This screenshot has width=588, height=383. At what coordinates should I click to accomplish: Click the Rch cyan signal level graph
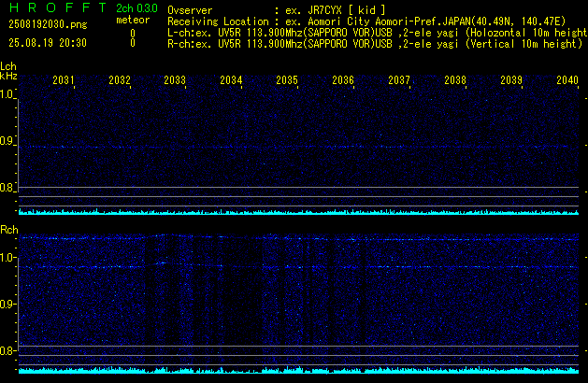click(x=298, y=370)
